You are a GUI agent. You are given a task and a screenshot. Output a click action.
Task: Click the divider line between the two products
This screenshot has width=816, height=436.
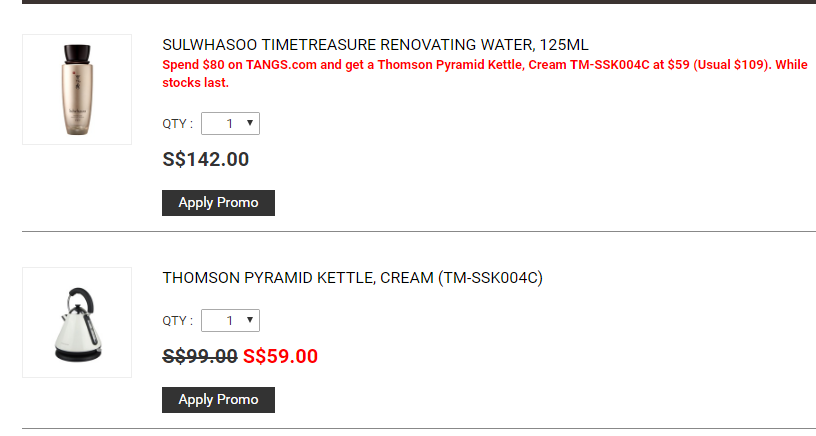(x=418, y=232)
